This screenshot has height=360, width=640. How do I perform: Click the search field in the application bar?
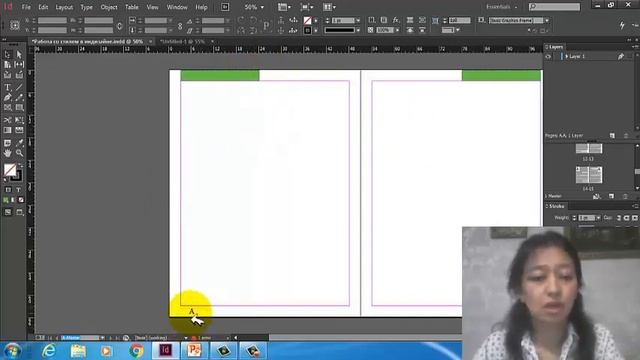(555, 7)
